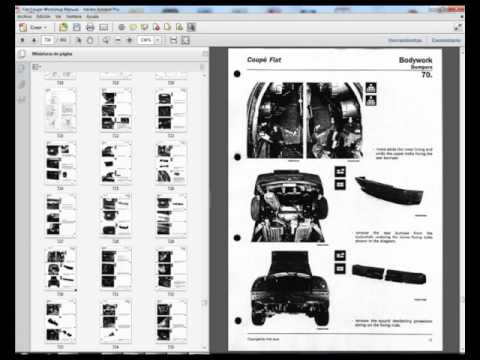This screenshot has height=360, width=480.
Task: Open the Edición menu
Action: 43,16
